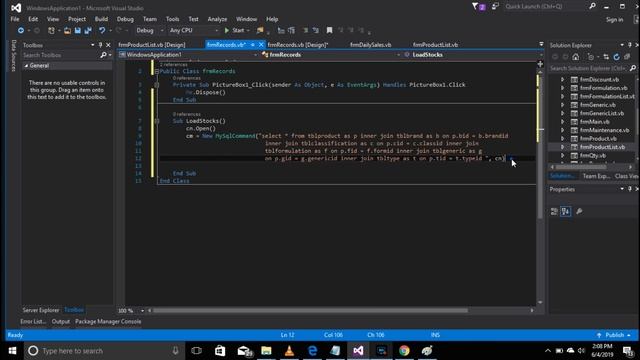Image resolution: width=640 pixels, height=360 pixels.
Task: Click the Collapse All icon in Solution Explorer
Action: point(627,57)
